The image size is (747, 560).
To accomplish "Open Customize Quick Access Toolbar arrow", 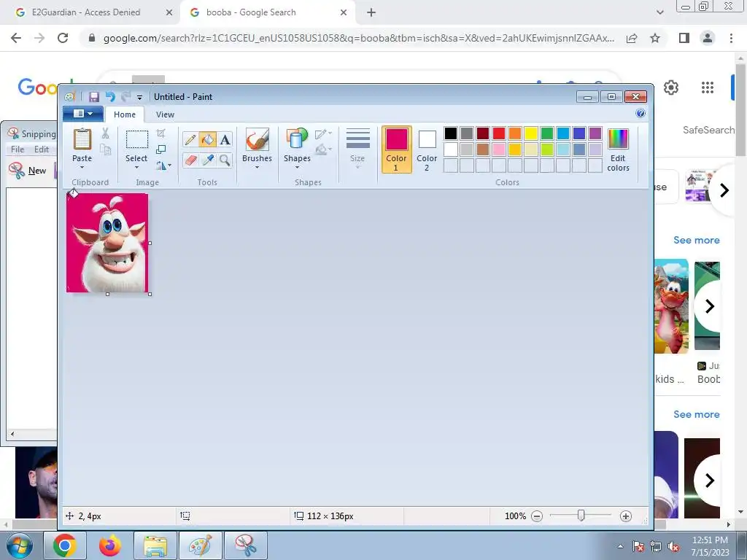I will [139, 97].
